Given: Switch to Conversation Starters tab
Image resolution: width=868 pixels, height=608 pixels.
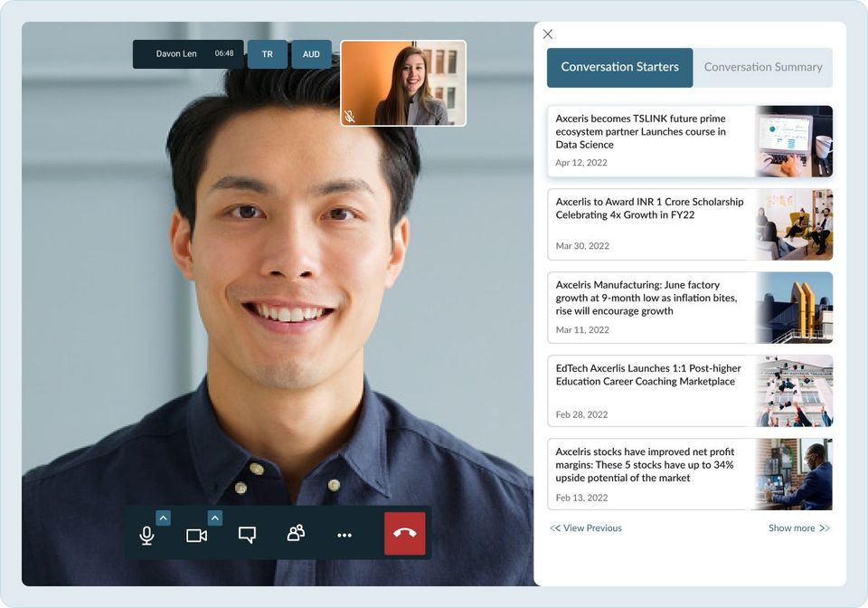Looking at the screenshot, I should [619, 67].
